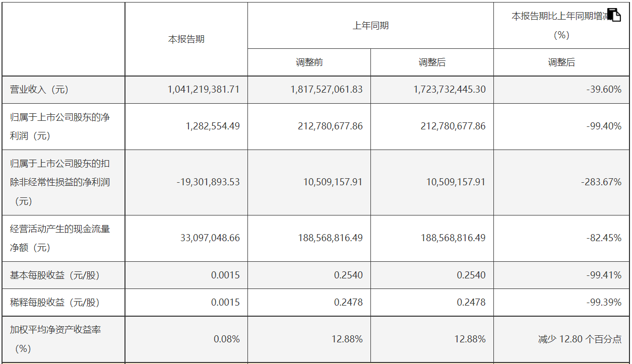Select the -99.39% change cell
The width and height of the screenshot is (632, 364).
[x=604, y=303]
